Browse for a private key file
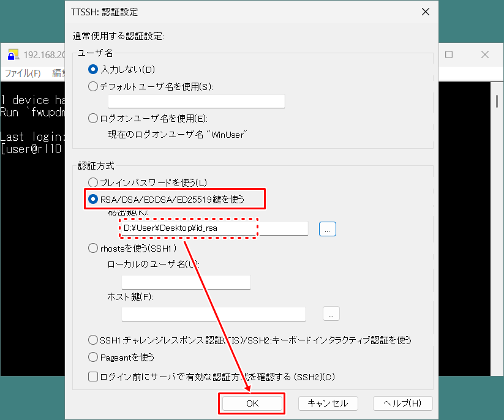504x420 pixels. [x=327, y=228]
